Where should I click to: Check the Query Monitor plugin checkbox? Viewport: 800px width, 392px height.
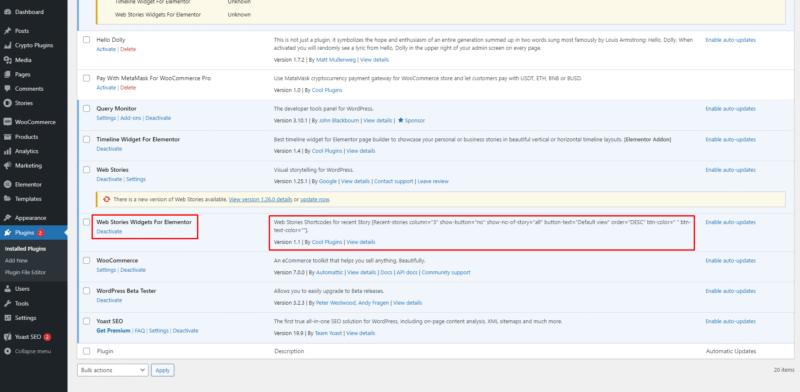pyautogui.click(x=86, y=108)
